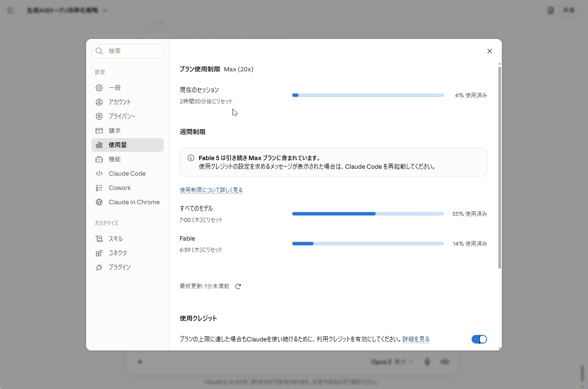Click the 14% 使用済み text
588x389 pixels.
coord(470,244)
